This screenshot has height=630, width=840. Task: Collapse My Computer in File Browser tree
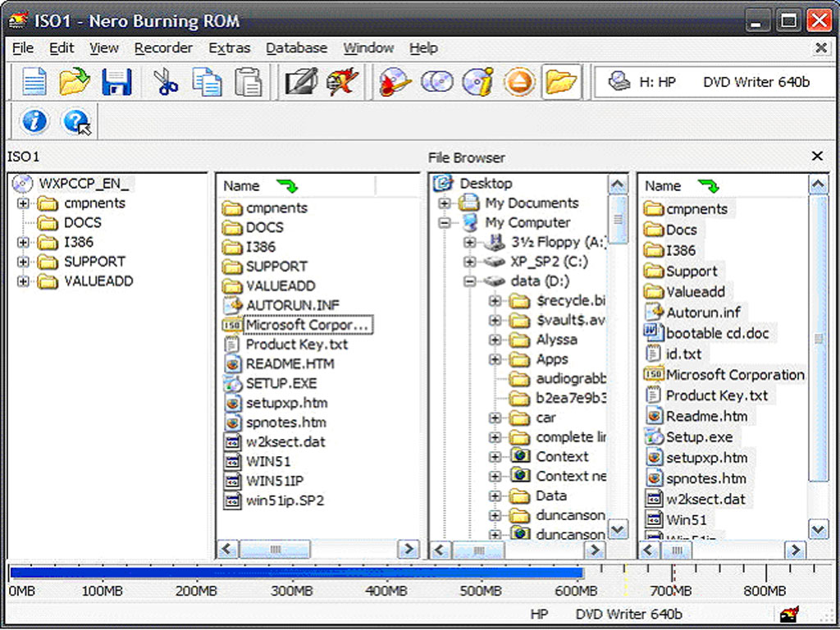pyautogui.click(x=444, y=222)
